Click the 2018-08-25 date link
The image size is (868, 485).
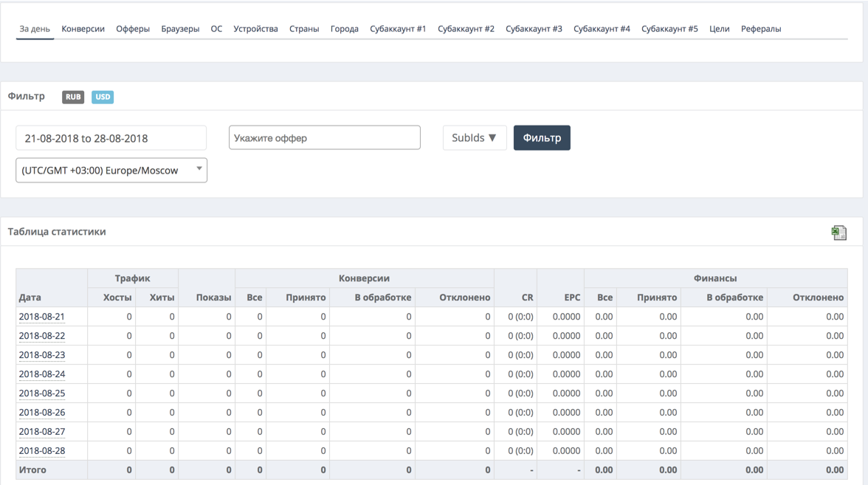42,393
